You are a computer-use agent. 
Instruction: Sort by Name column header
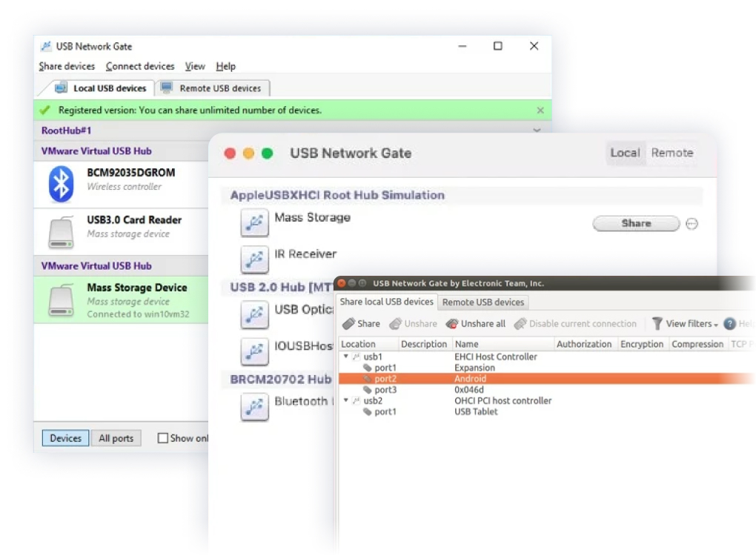pos(503,344)
